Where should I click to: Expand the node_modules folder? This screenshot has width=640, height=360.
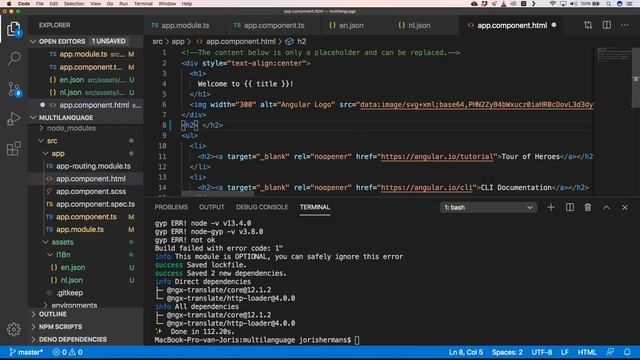[71, 128]
